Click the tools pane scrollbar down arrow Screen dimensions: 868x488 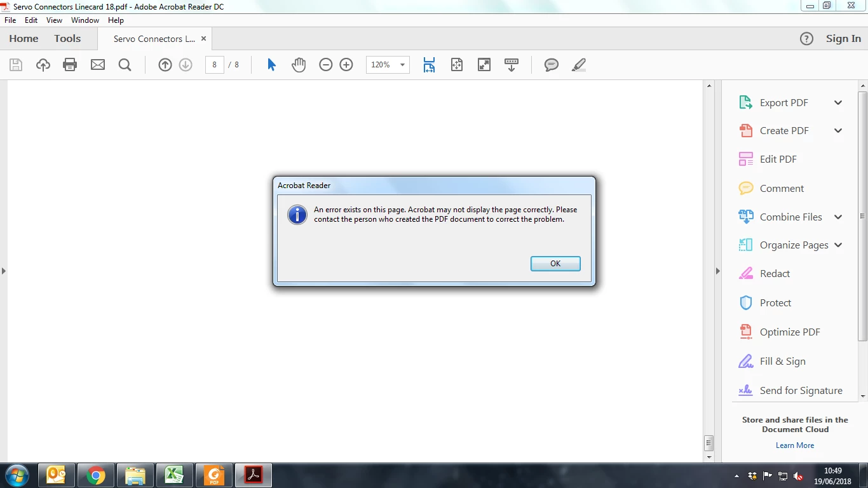(863, 396)
